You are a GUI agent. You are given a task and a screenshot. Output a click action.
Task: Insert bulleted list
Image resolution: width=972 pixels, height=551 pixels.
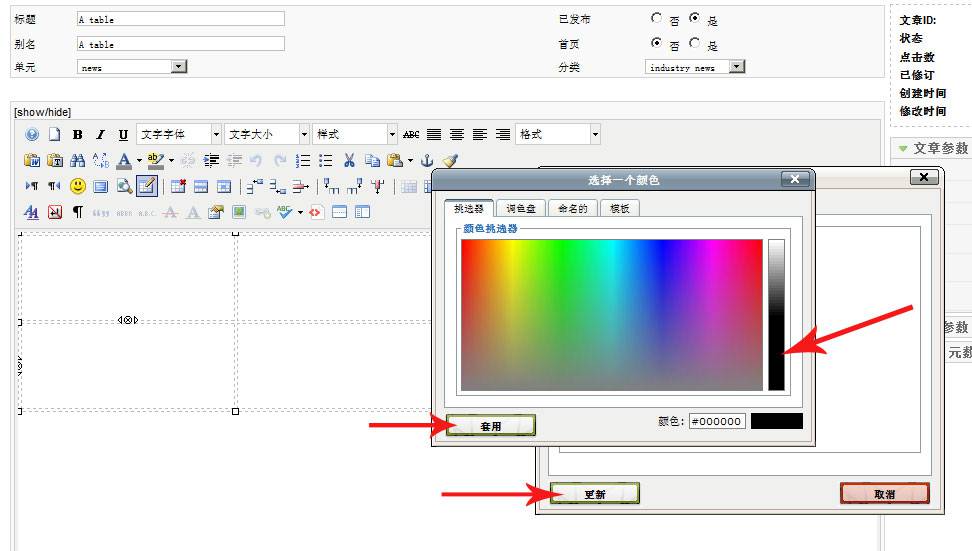pos(325,161)
